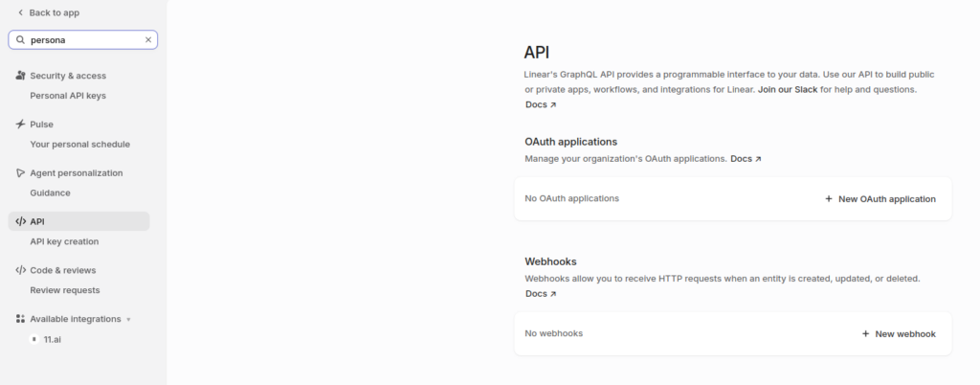Open the Security & access section

click(x=68, y=76)
